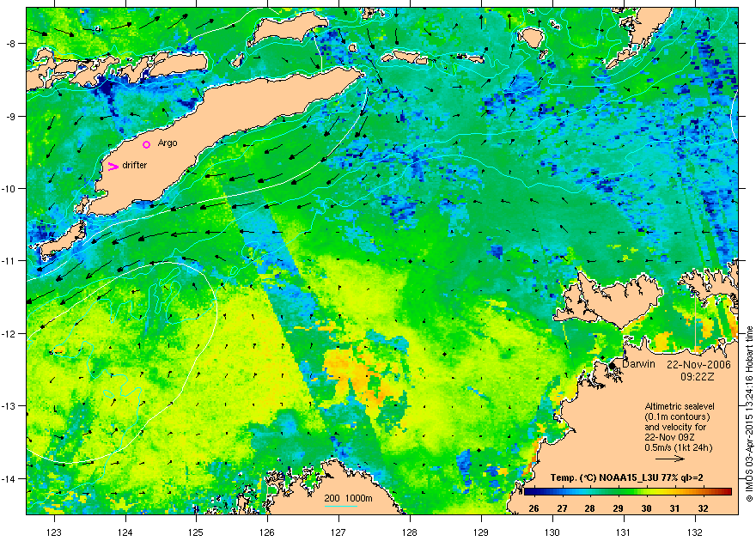Viewport: 756px width, 541px height.
Task: Click the IMOS Hobart time copyright text
Action: click(749, 414)
